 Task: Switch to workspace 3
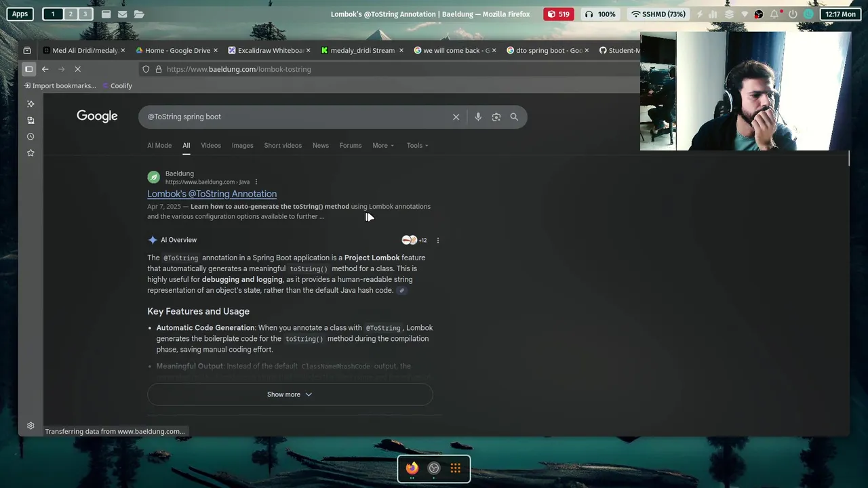point(85,14)
